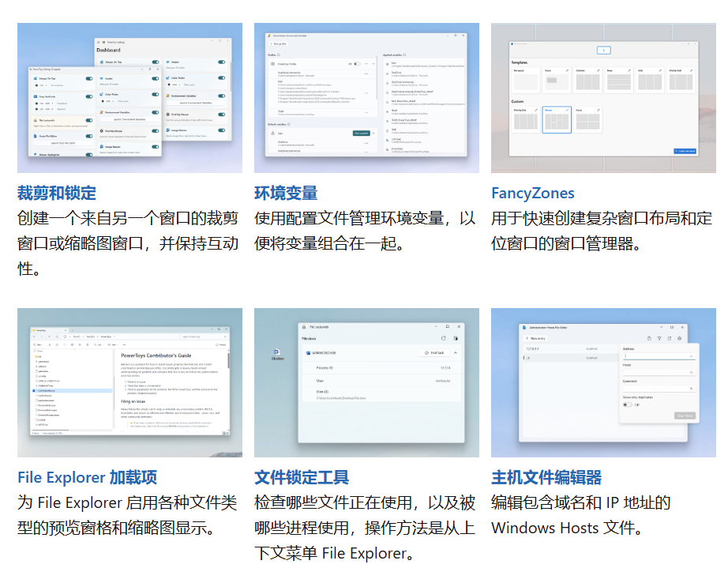Select the Hosts File Editor screenshot
This screenshot has width=728, height=568.
coord(603,382)
